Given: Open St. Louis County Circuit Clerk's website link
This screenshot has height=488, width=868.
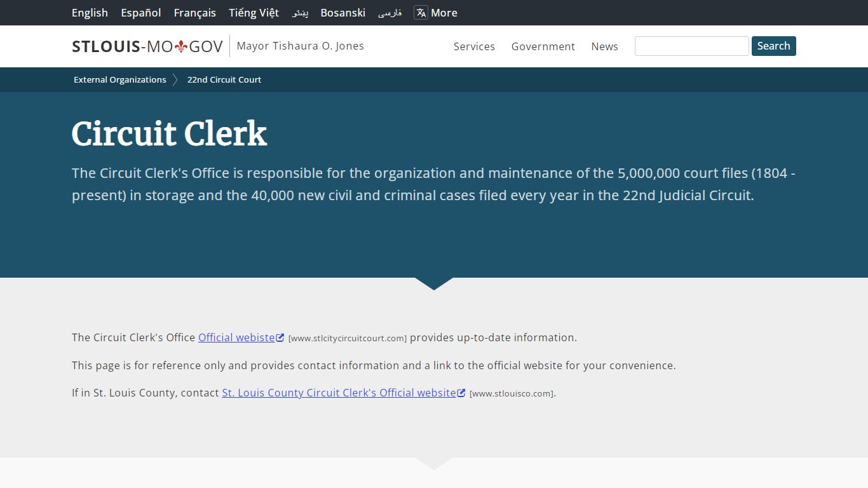Looking at the screenshot, I should click(339, 393).
